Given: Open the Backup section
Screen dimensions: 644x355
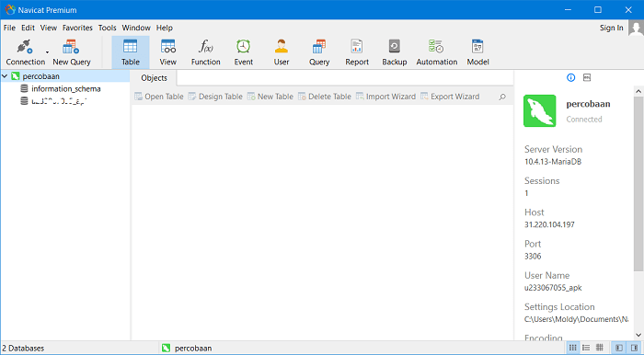Looking at the screenshot, I should (395, 52).
